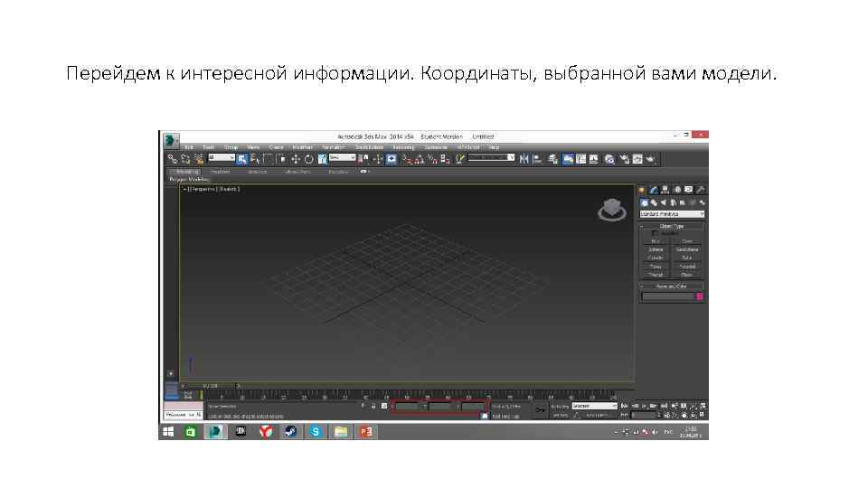Open the Help menu
The image size is (868, 488).
[494, 147]
